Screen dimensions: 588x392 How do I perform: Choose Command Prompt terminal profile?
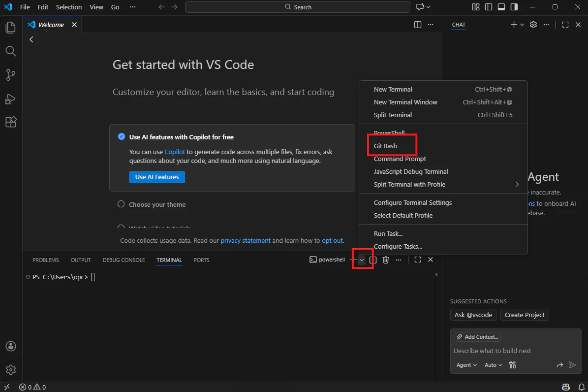coord(443,159)
